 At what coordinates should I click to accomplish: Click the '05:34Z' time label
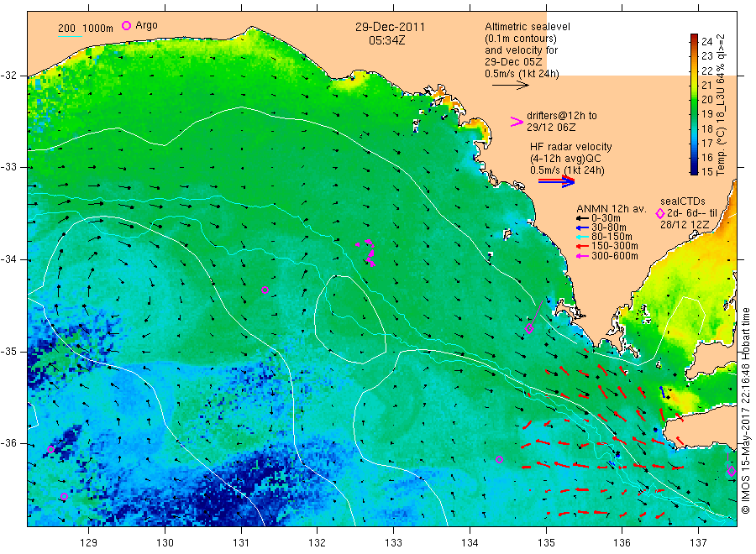387,41
